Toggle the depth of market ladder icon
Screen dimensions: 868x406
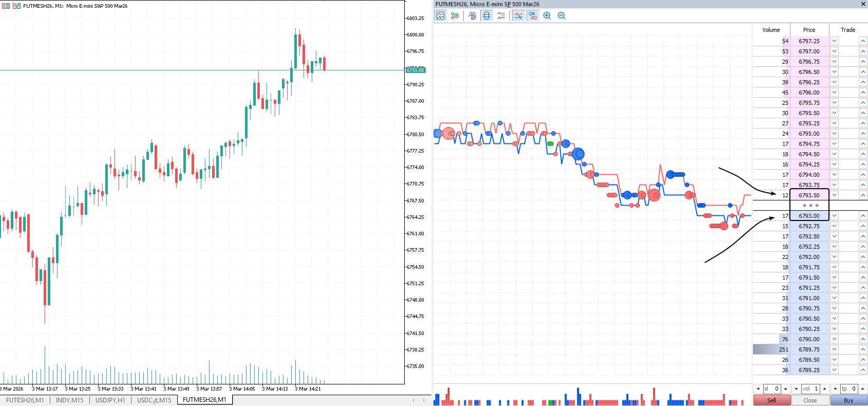coord(487,15)
